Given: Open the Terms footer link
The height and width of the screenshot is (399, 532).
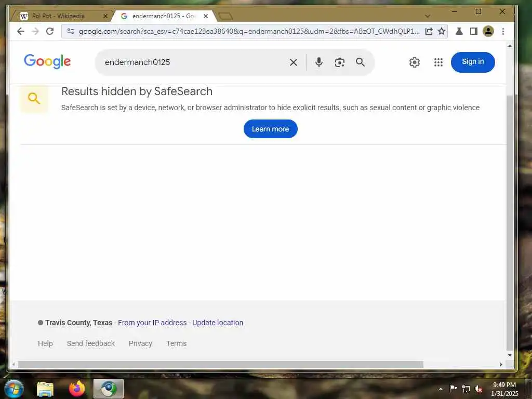Looking at the screenshot, I should coord(177,343).
